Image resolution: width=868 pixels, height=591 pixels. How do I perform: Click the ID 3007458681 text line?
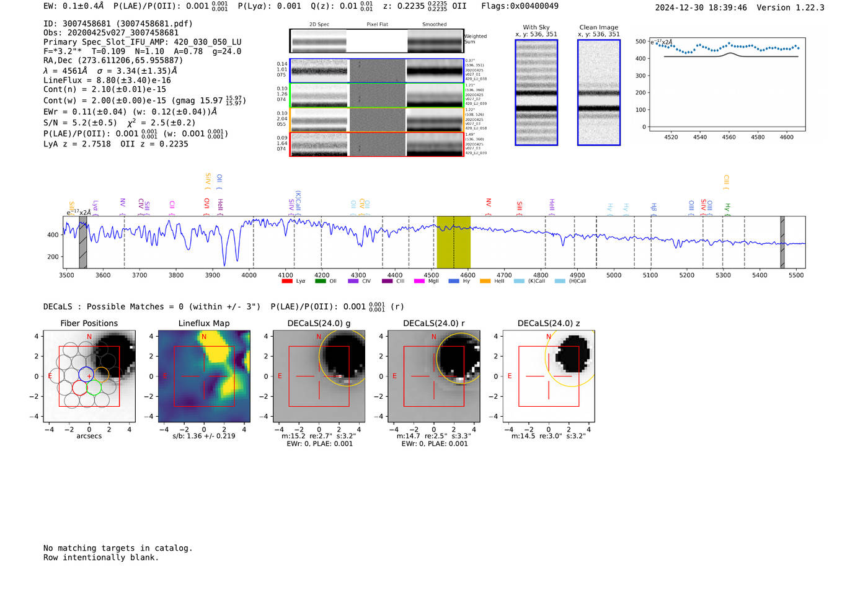(118, 24)
